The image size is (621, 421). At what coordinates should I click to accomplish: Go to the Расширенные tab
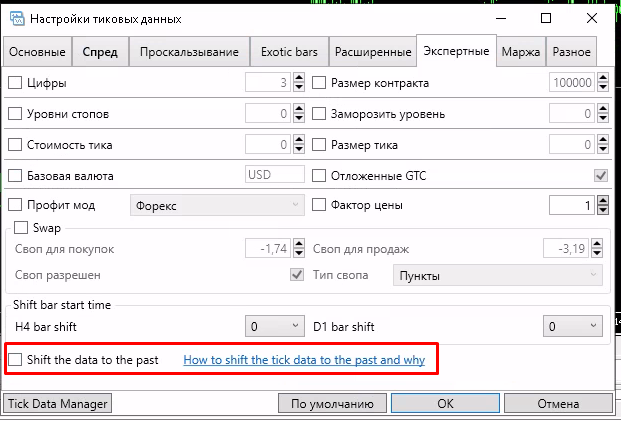pyautogui.click(x=373, y=52)
